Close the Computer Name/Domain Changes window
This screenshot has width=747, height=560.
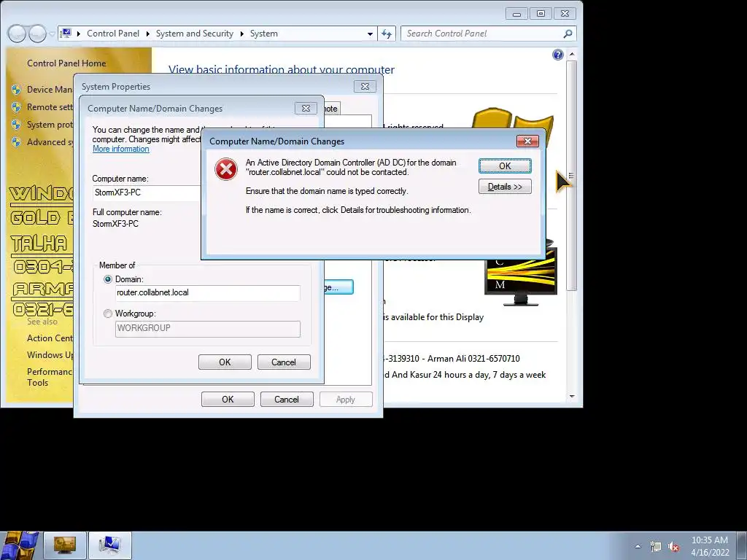coord(306,109)
